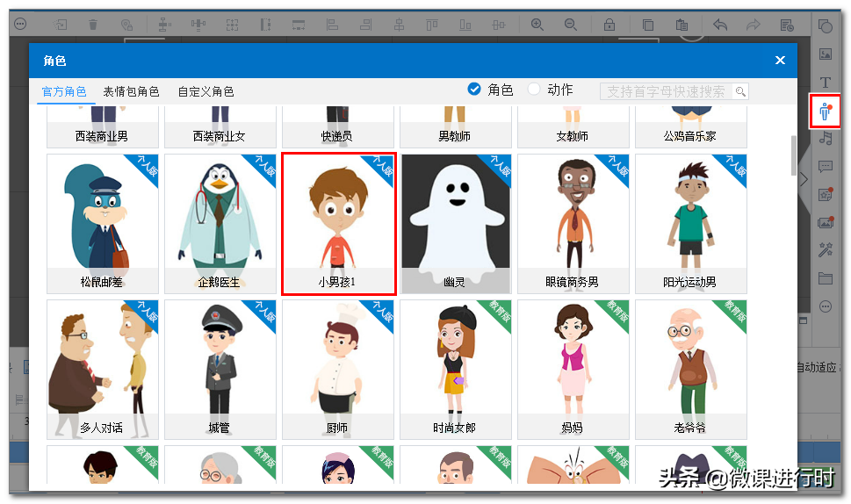
Task: Click the location pin with lock toolbar icon
Action: (x=126, y=25)
